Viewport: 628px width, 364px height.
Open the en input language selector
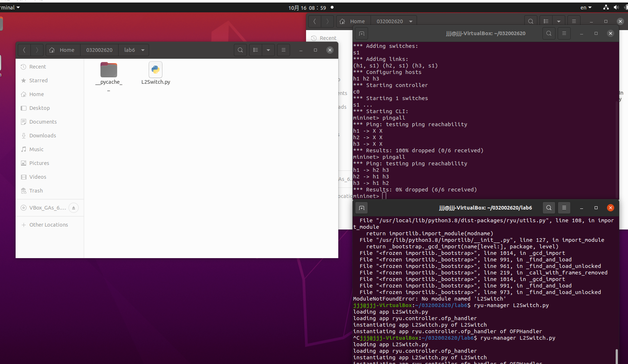tap(586, 8)
